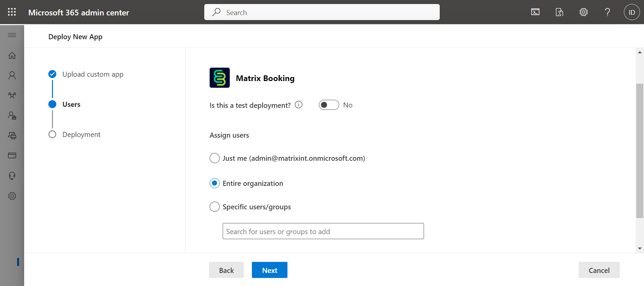Open Billing card icon in sidebar
The width and height of the screenshot is (644, 286).
(12, 155)
